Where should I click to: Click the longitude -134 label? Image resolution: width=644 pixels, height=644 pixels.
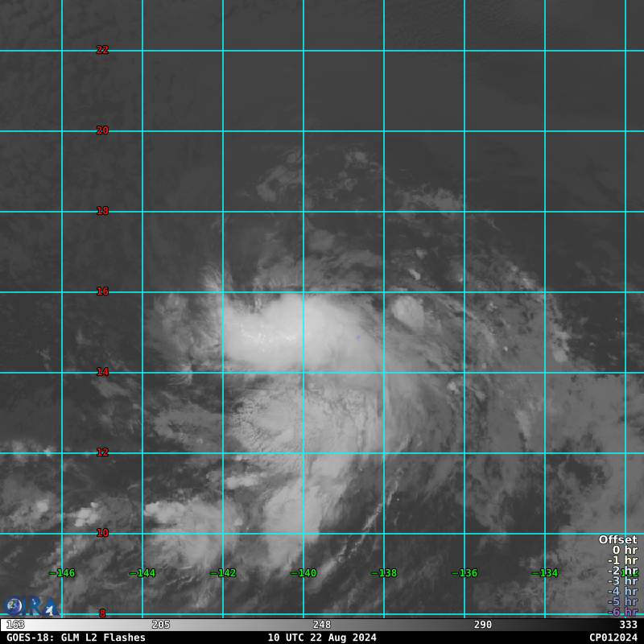pyautogui.click(x=545, y=573)
